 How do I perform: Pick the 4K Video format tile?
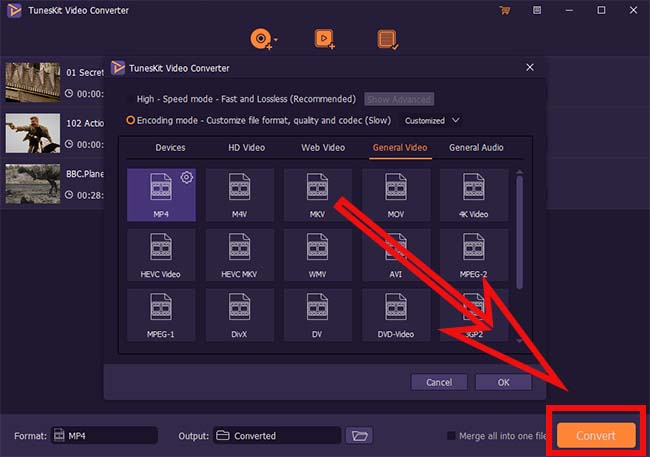pyautogui.click(x=474, y=194)
